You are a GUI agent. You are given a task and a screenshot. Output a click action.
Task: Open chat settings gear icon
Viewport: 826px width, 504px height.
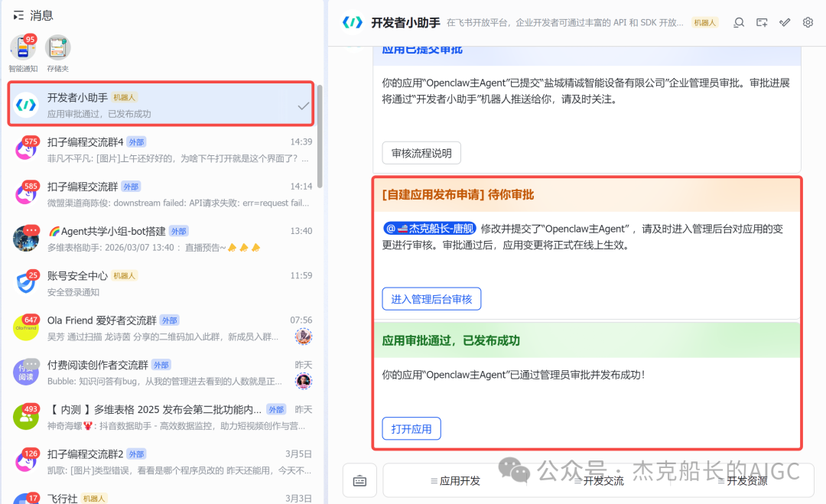click(808, 22)
